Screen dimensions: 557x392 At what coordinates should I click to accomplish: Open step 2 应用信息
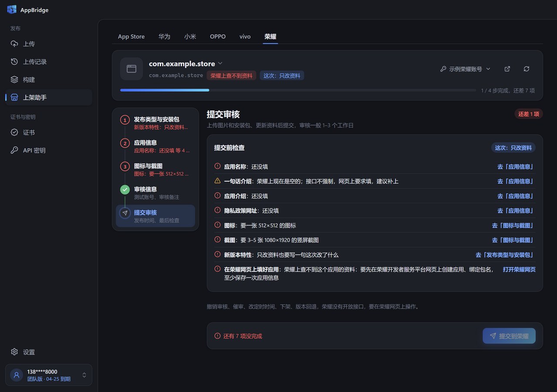[x=155, y=146]
